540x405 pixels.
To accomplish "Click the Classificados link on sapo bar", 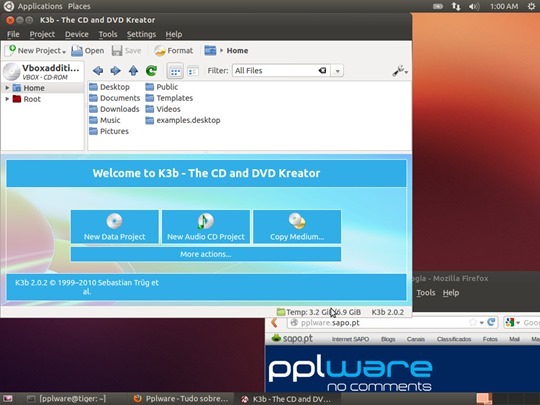I will (454, 339).
